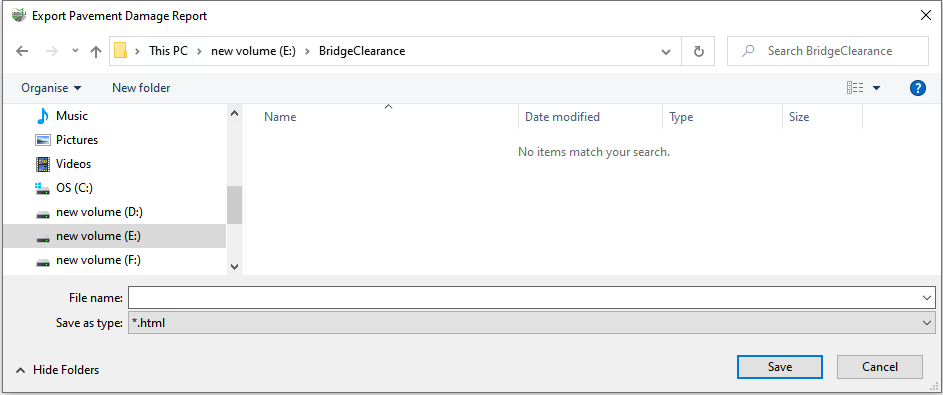Open the Save as type combo box
The image size is (943, 395).
tap(532, 323)
